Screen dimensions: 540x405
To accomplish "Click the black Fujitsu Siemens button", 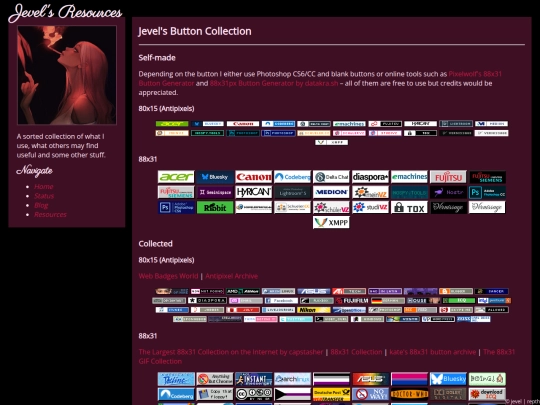I will [487, 177].
